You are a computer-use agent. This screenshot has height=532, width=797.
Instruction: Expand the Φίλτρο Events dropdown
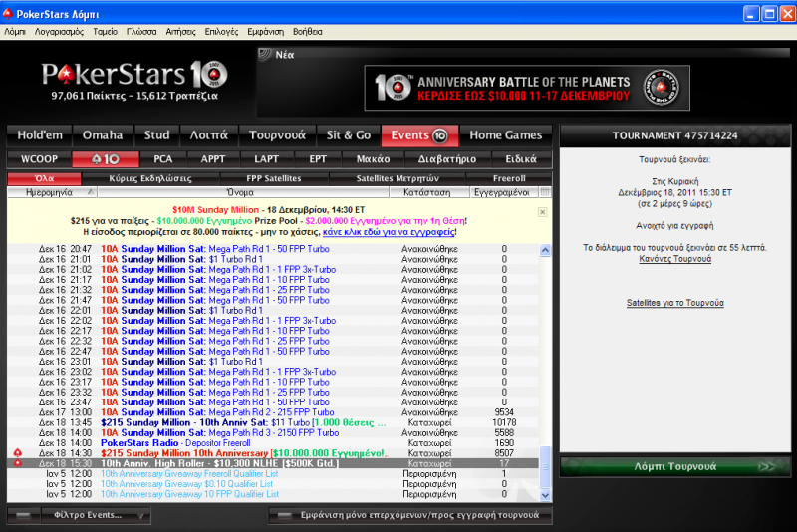pos(96,515)
